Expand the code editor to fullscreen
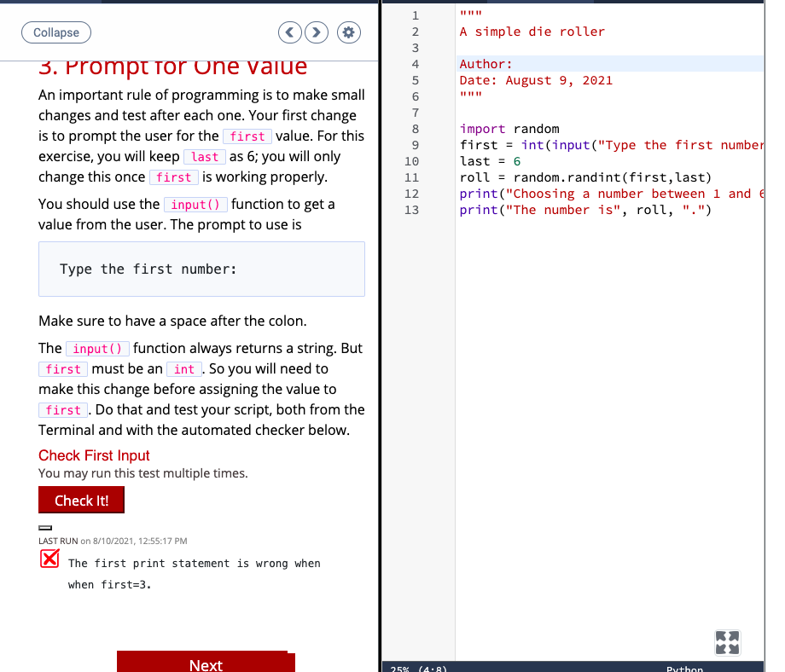Screen dimensions: 785x672 pos(727,642)
